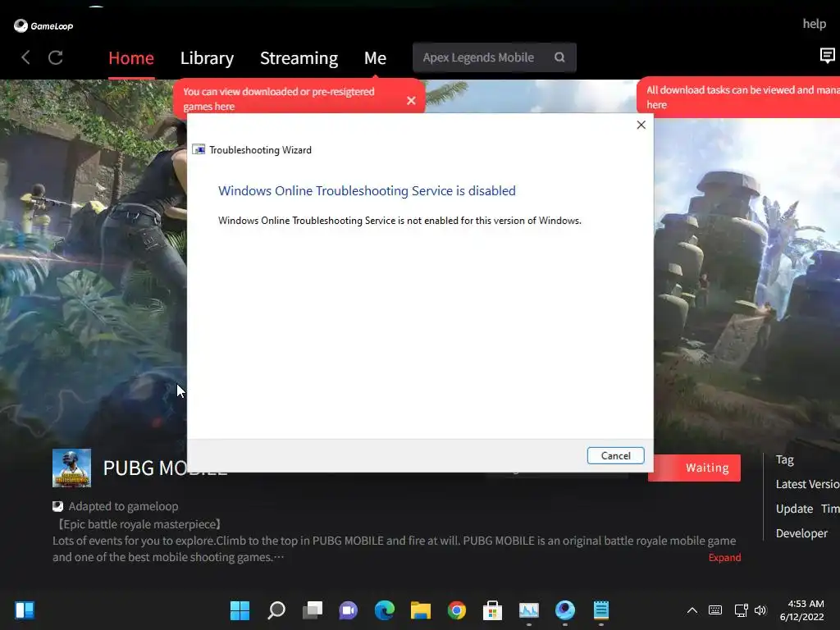Open the messages icon at top right
840x630 pixels.
pyautogui.click(x=827, y=55)
